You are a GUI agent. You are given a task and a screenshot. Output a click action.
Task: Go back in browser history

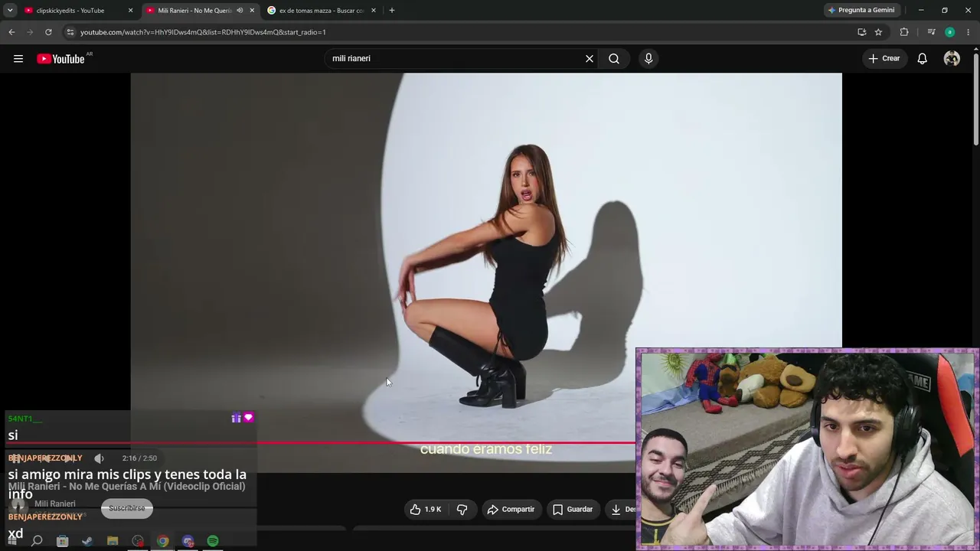(11, 32)
